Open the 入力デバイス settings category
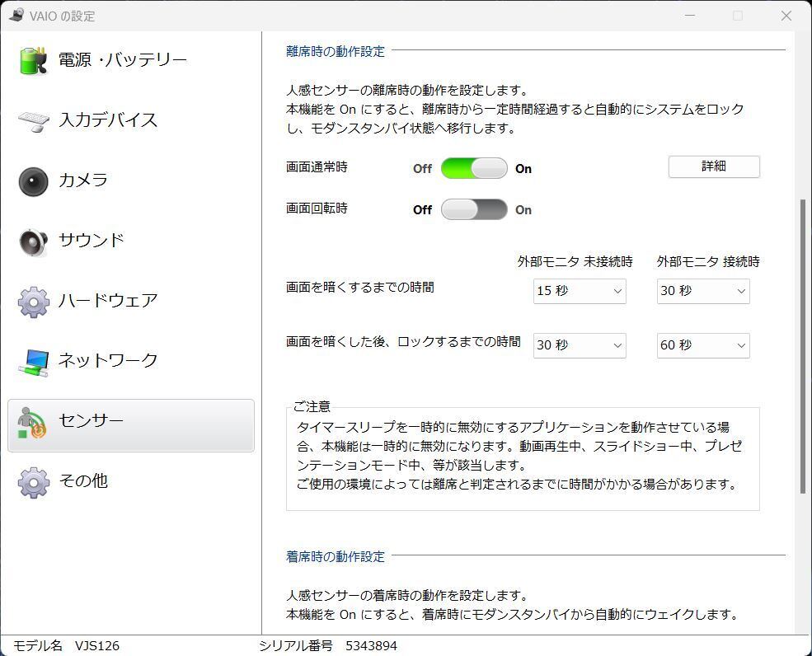The image size is (812, 656). point(131,121)
